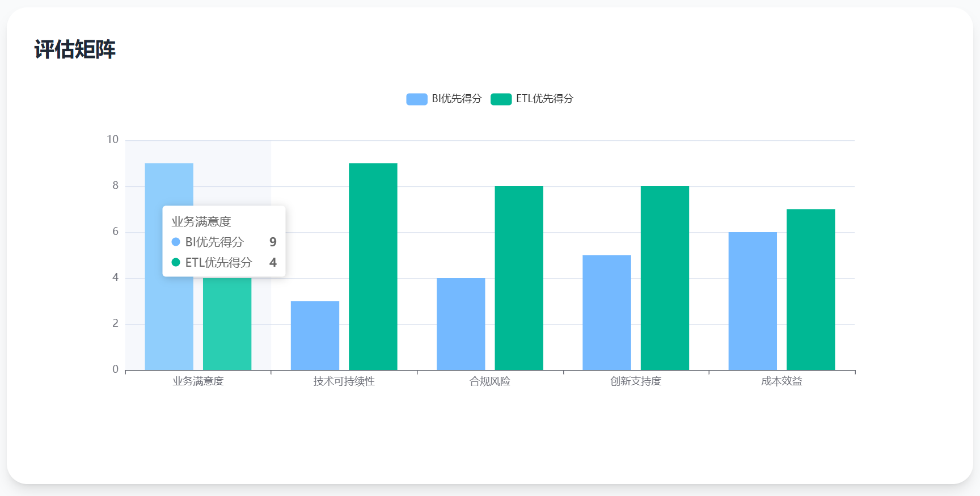Click the tooltip value 4 for ETL优先得分

(273, 263)
